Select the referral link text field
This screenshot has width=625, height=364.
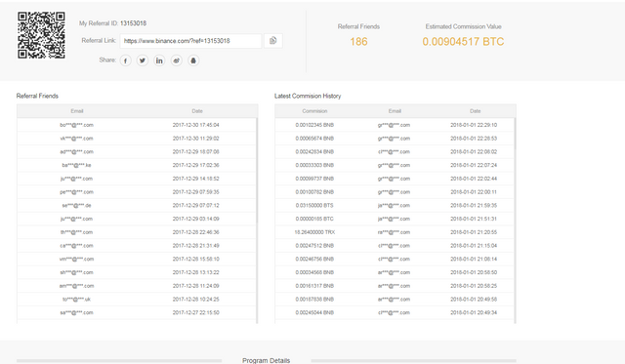point(190,41)
